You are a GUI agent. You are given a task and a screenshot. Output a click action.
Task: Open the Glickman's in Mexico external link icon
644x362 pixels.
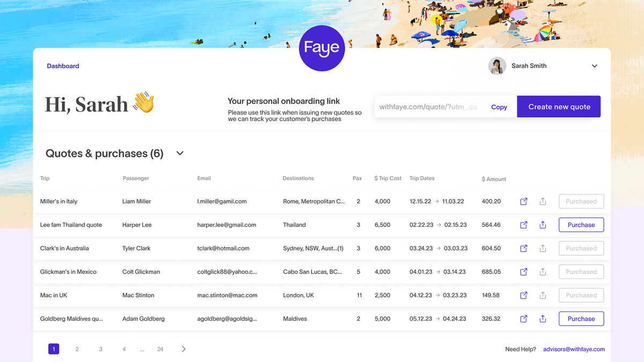pyautogui.click(x=524, y=272)
